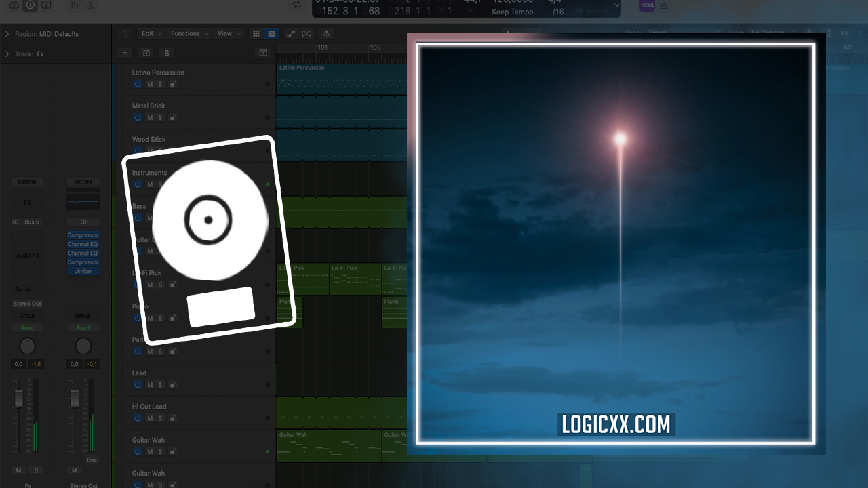Click the Fx channel volume fader

[x=19, y=399]
